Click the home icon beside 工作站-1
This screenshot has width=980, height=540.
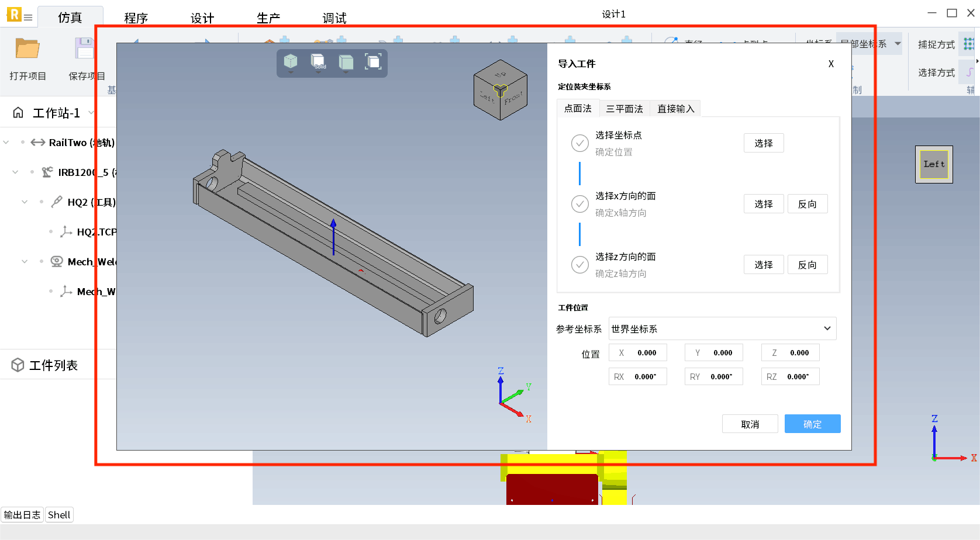click(x=18, y=113)
